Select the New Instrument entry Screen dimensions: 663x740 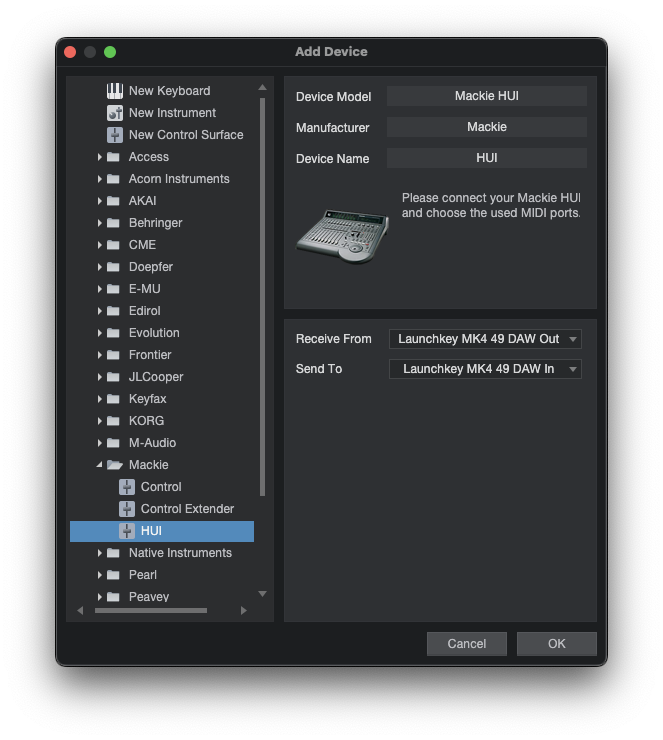[x=172, y=113]
